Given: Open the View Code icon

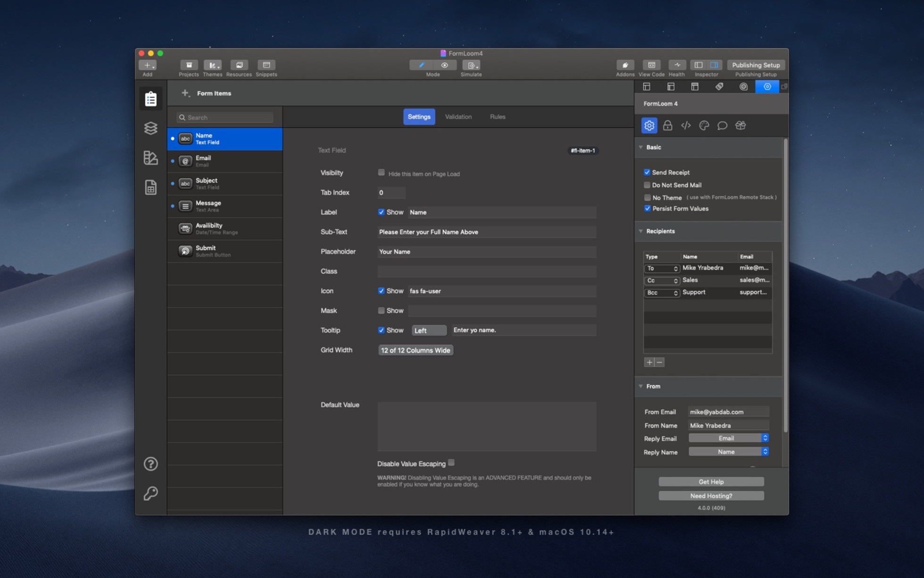Looking at the screenshot, I should [651, 66].
